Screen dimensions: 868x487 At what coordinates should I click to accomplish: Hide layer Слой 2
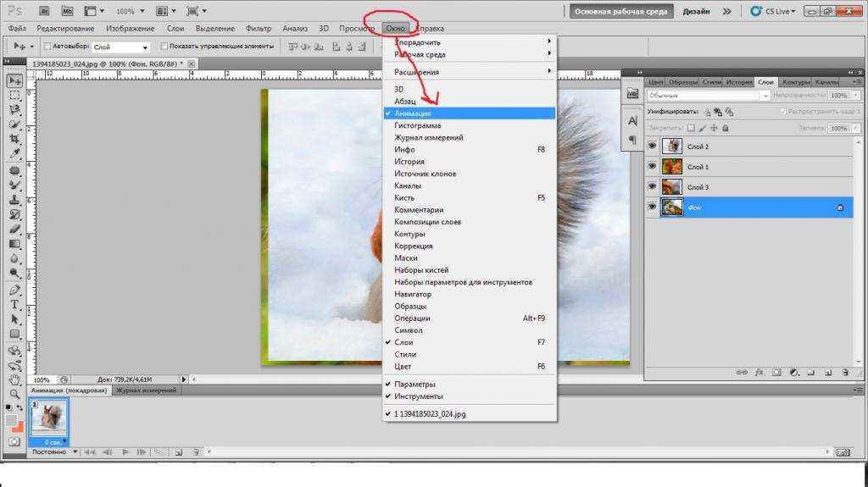coord(652,146)
